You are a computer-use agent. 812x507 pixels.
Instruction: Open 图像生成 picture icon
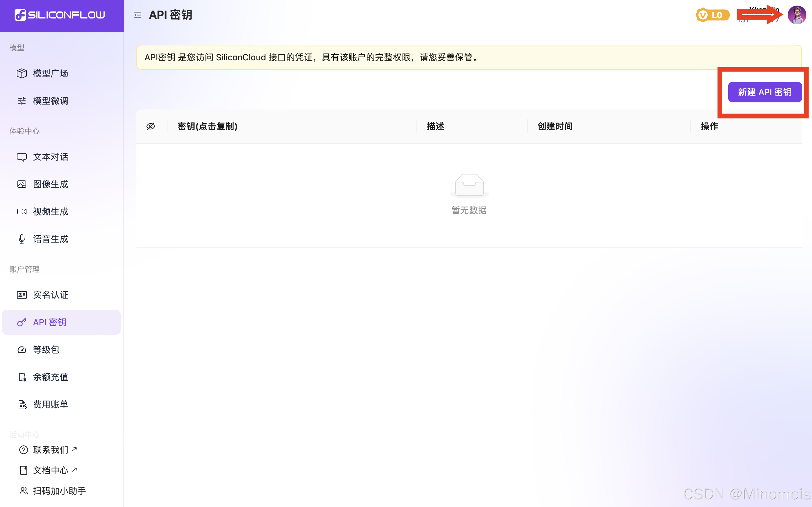22,184
